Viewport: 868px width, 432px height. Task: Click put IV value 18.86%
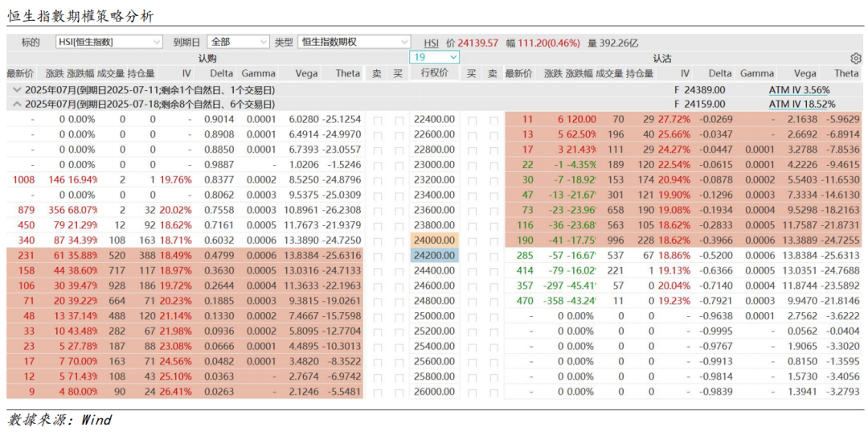click(x=674, y=256)
